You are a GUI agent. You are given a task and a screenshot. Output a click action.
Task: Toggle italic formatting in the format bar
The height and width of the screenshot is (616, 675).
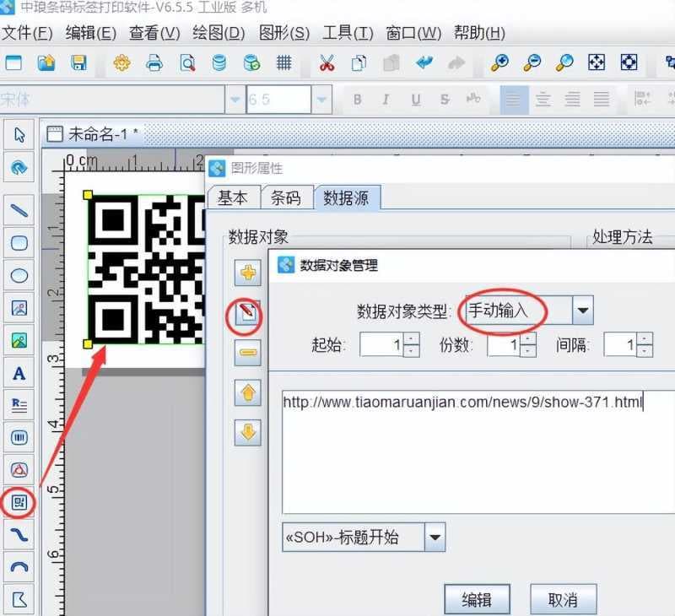[383, 100]
